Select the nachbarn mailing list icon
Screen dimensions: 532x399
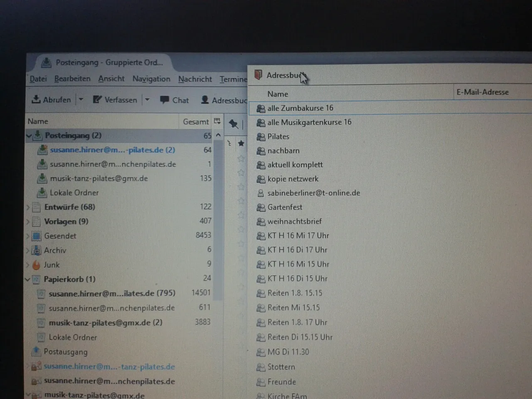[261, 151]
